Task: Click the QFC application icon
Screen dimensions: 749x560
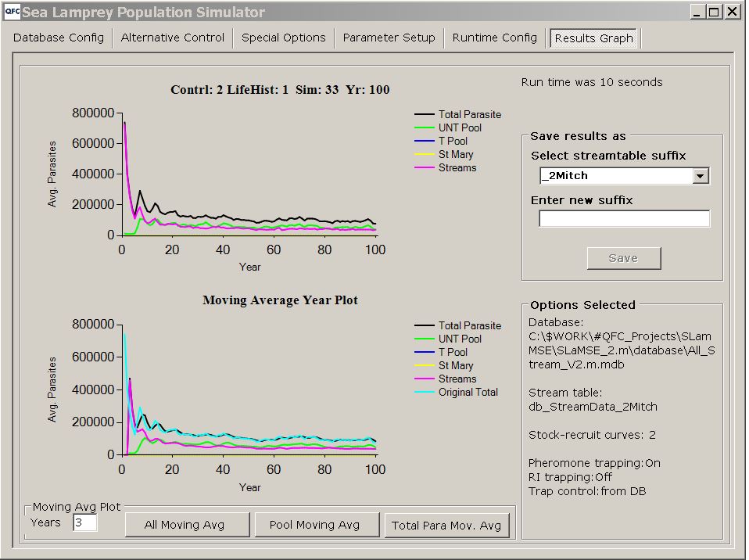Action: point(12,12)
